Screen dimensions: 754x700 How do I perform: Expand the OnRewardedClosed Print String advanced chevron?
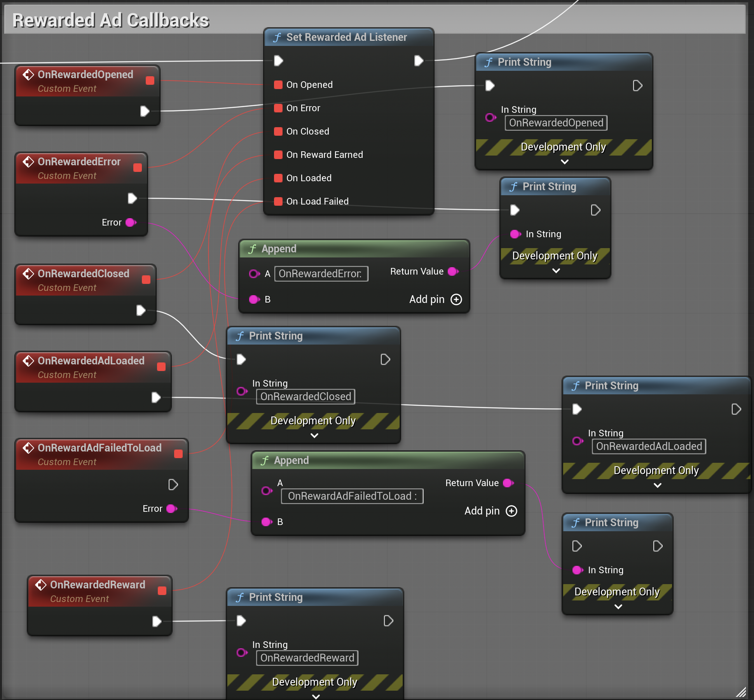314,436
